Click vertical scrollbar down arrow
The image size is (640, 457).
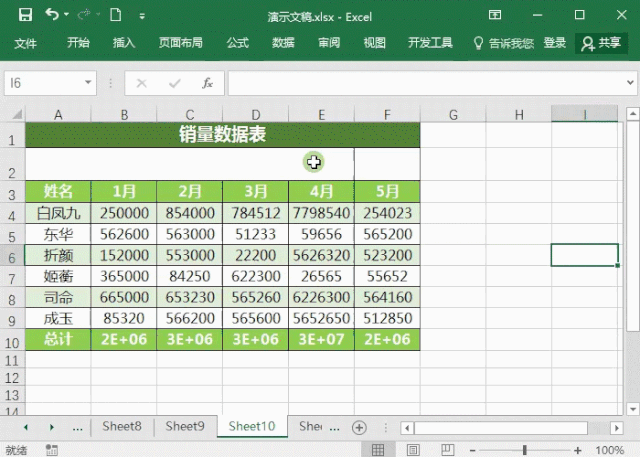[x=632, y=409]
